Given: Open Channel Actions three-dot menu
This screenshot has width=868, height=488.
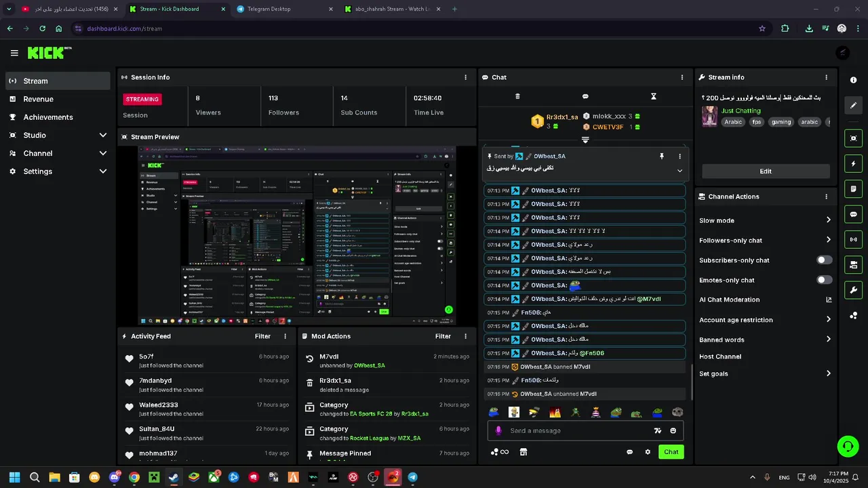Looking at the screenshot, I should tap(826, 197).
